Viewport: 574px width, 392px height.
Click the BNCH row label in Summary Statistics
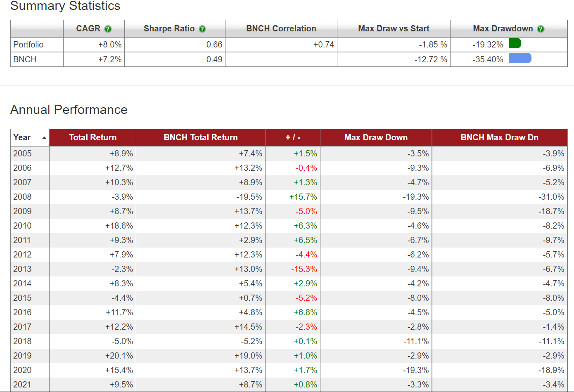(25, 59)
